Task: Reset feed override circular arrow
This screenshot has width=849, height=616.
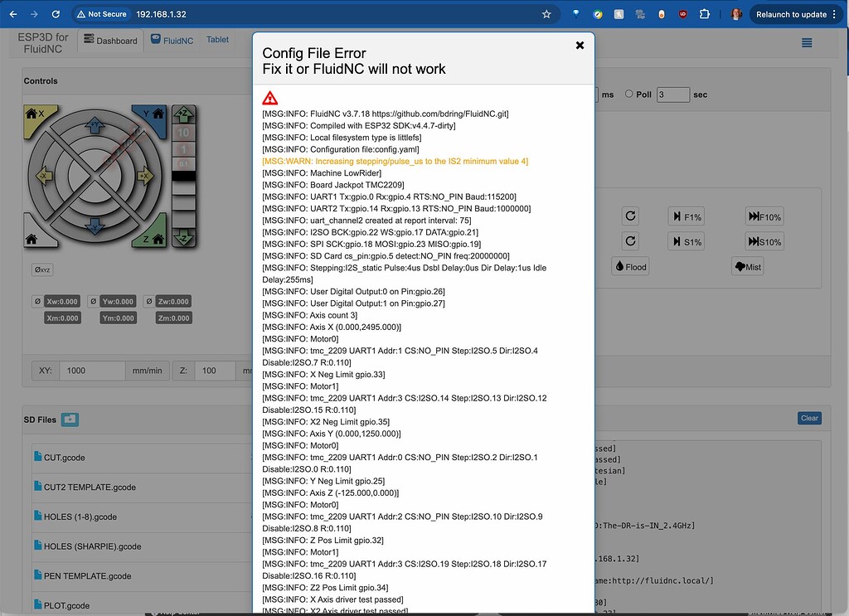Action: [x=630, y=216]
